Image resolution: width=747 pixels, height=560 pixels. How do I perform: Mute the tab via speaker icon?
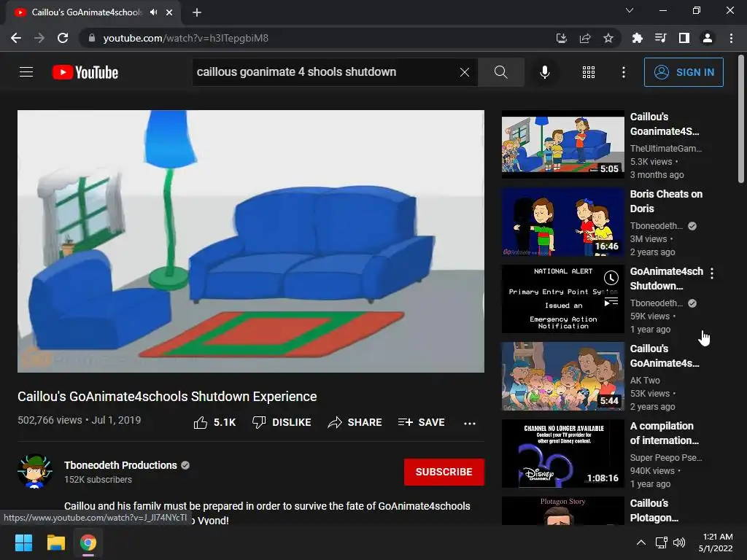point(153,12)
